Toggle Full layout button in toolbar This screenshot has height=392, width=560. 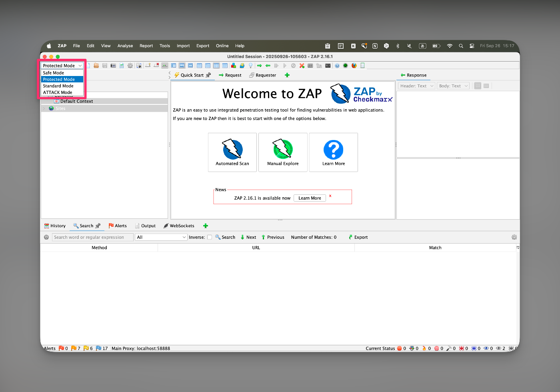pyautogui.click(x=190, y=66)
